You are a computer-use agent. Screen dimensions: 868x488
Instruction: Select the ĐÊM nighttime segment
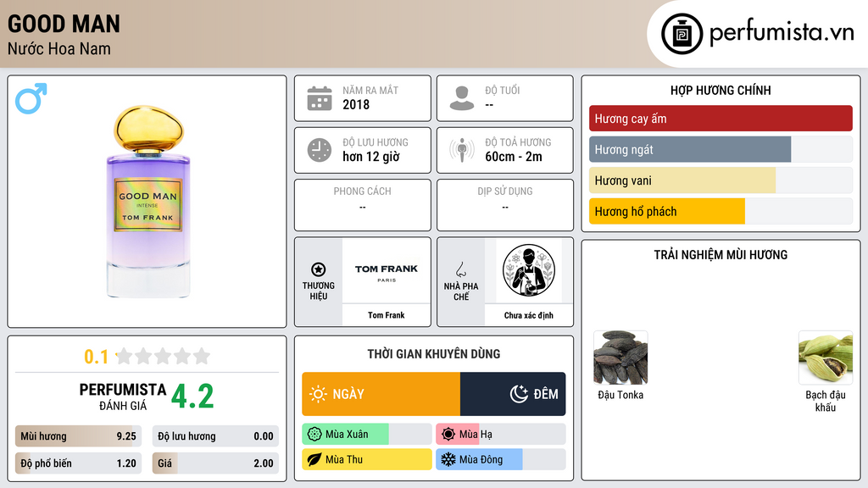[513, 394]
